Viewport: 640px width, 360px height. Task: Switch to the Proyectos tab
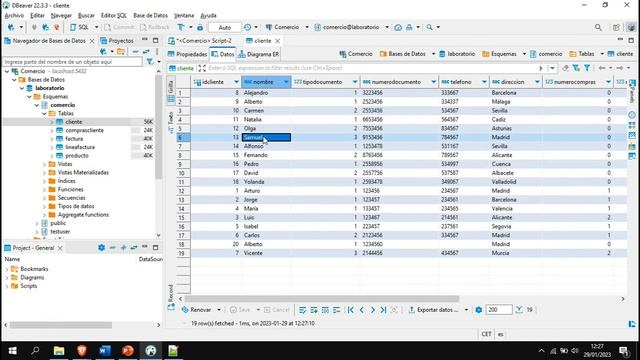(x=117, y=41)
